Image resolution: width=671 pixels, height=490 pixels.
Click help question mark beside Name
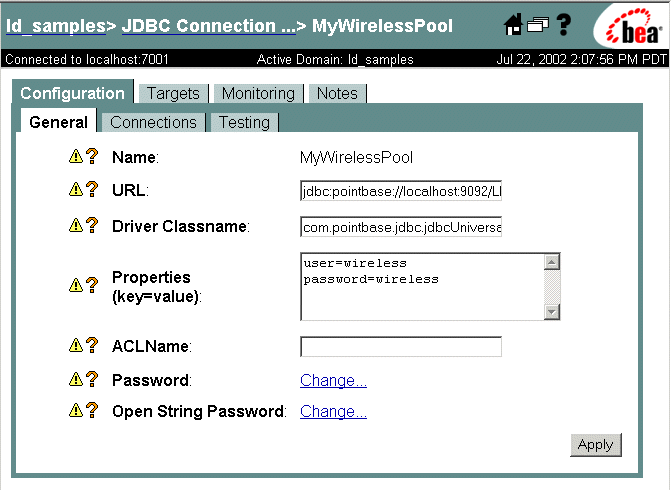pyautogui.click(x=92, y=156)
